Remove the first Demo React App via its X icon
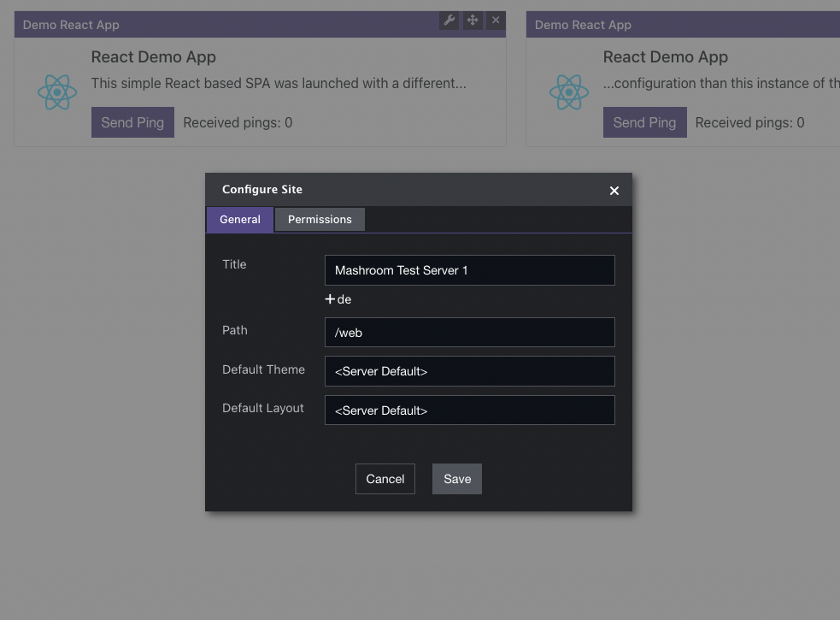The width and height of the screenshot is (840, 620). 496,21
